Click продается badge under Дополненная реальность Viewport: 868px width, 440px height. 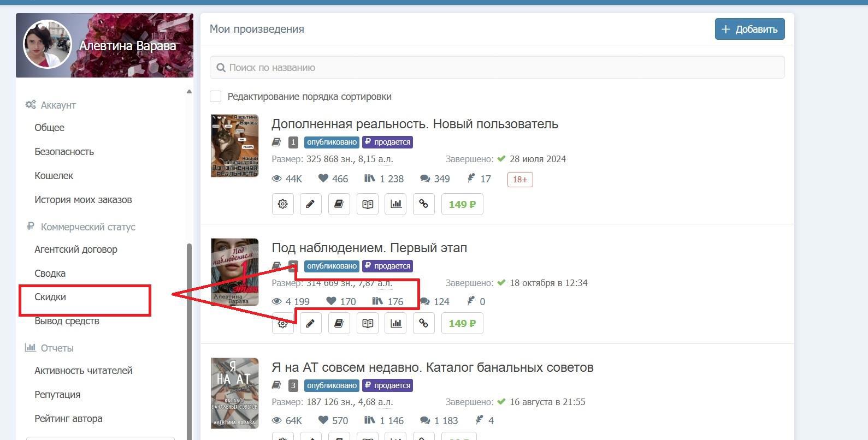click(387, 142)
